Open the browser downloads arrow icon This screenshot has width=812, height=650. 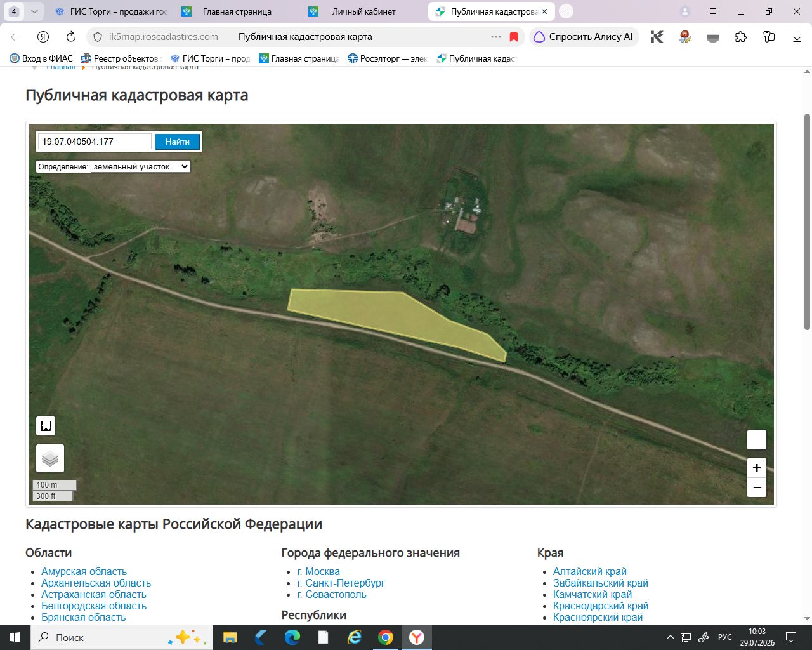[x=797, y=37]
